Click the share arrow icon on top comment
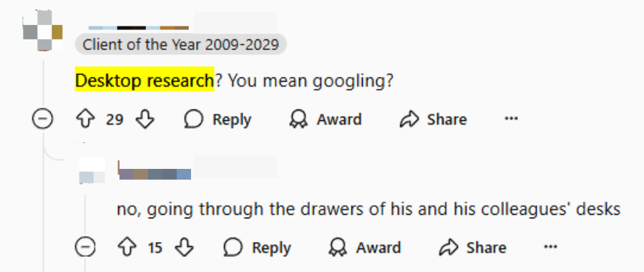Screen dimensions: 644x272 point(409,120)
